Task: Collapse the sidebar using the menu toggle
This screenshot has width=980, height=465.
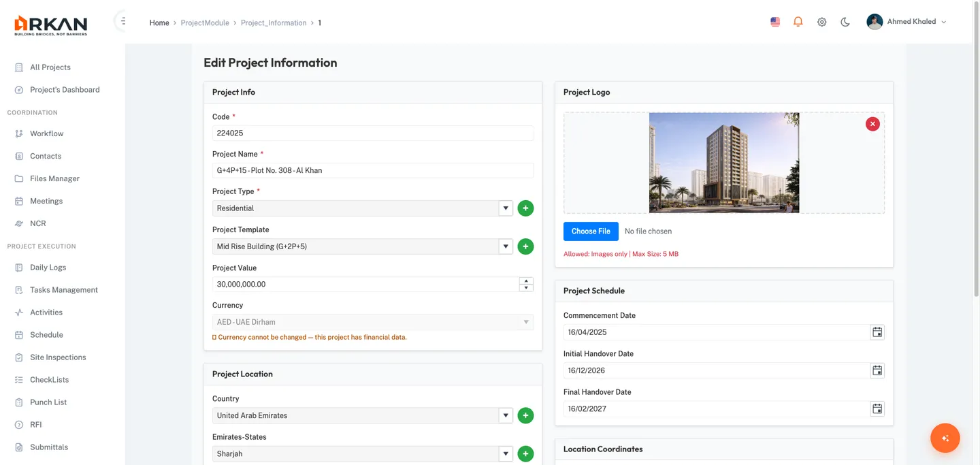Action: coord(122,21)
